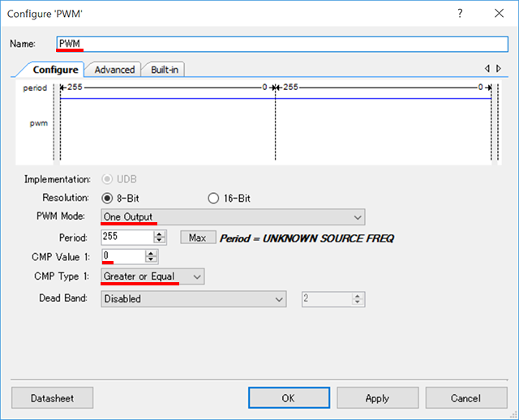Decrease CMP Value 1 with down arrow
519x420 pixels.
[151, 259]
